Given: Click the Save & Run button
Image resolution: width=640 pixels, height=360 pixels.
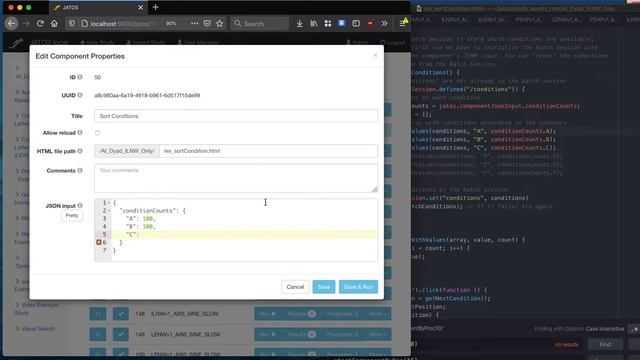Looking at the screenshot, I should point(358,287).
